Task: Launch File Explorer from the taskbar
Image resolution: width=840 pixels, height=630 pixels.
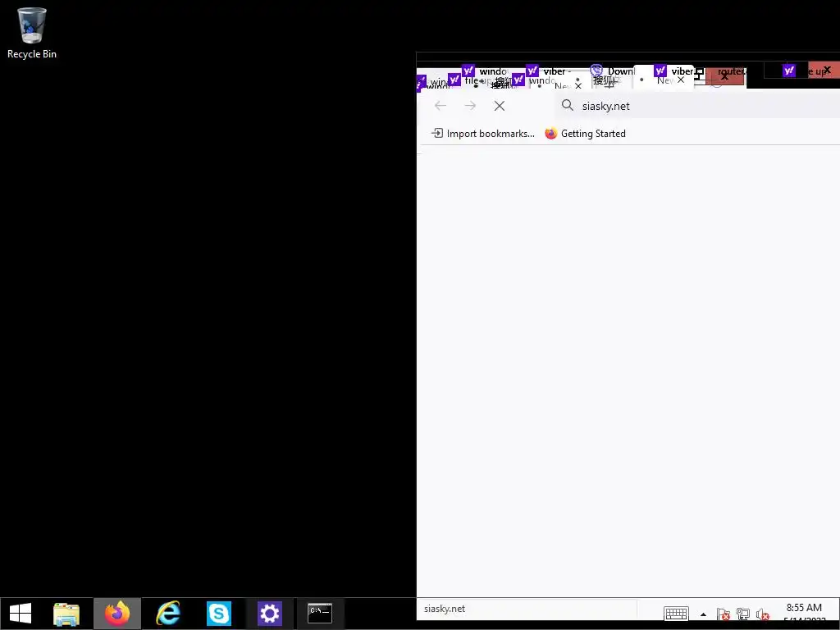Action: (x=66, y=614)
